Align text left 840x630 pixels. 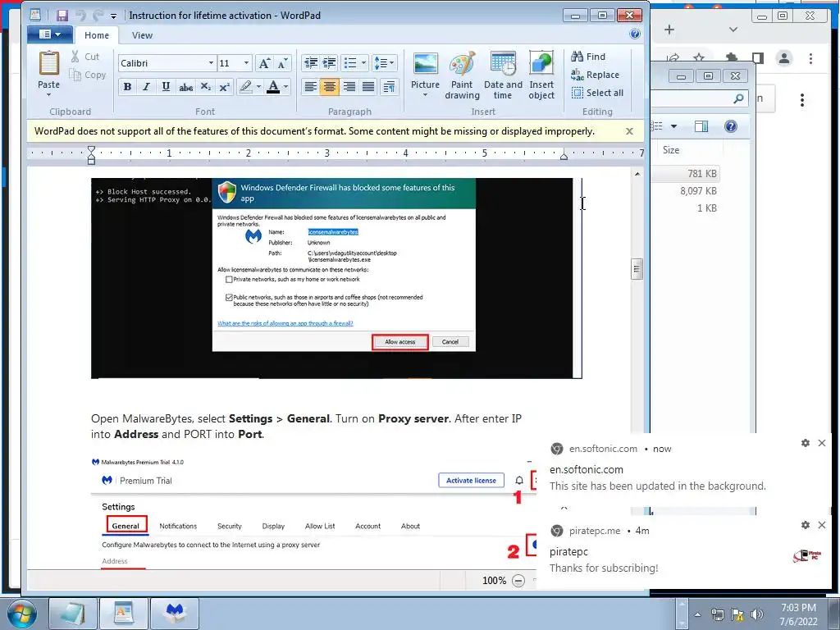[x=310, y=87]
